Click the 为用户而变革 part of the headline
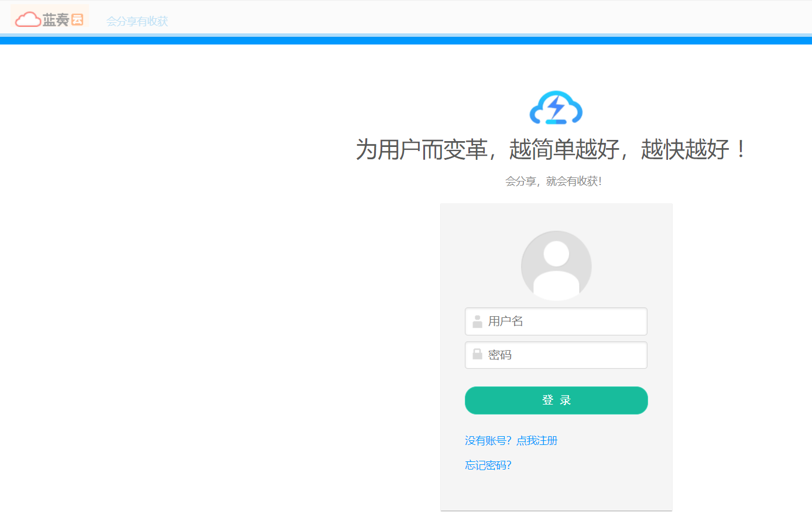 coord(422,149)
